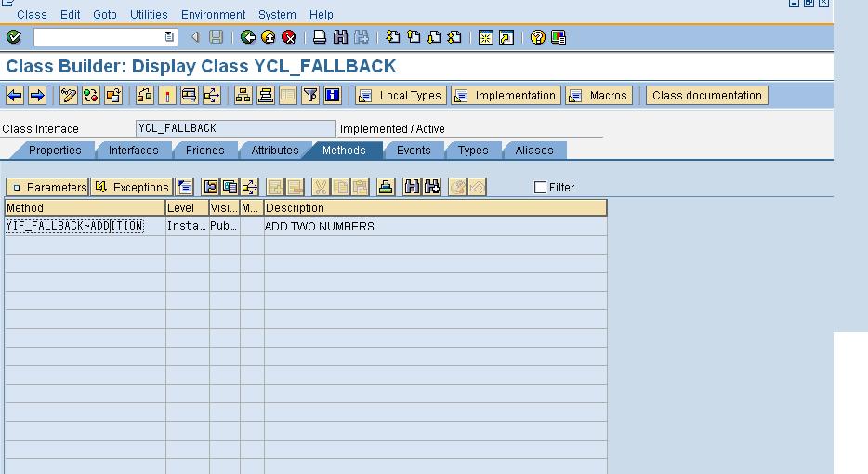Open the command field history dropdown
This screenshot has width=868, height=474.
pos(169,37)
